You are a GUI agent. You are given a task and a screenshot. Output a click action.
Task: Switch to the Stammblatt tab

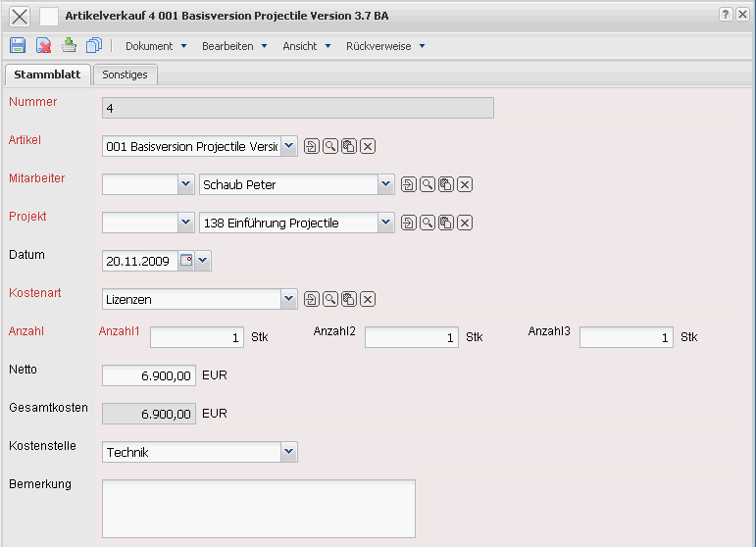tap(47, 75)
